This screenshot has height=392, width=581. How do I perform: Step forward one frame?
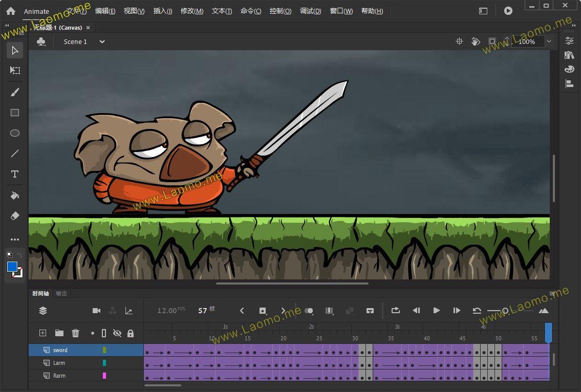(457, 311)
